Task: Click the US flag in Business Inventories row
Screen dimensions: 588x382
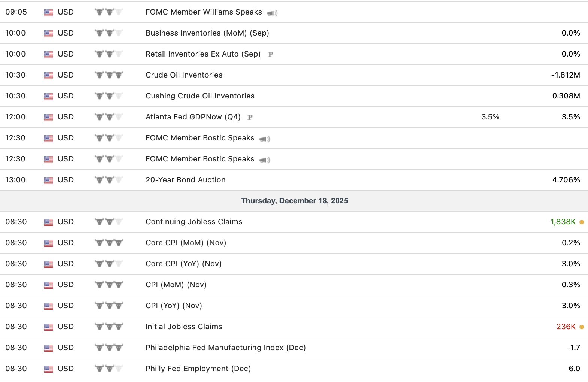Action: pos(48,33)
